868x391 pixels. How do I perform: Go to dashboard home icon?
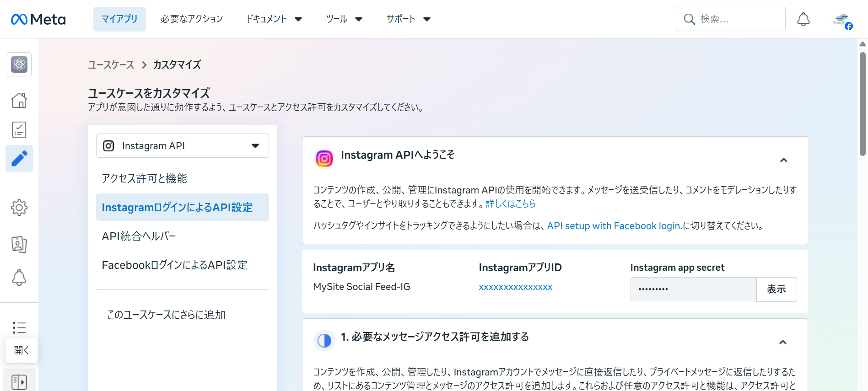tap(19, 100)
